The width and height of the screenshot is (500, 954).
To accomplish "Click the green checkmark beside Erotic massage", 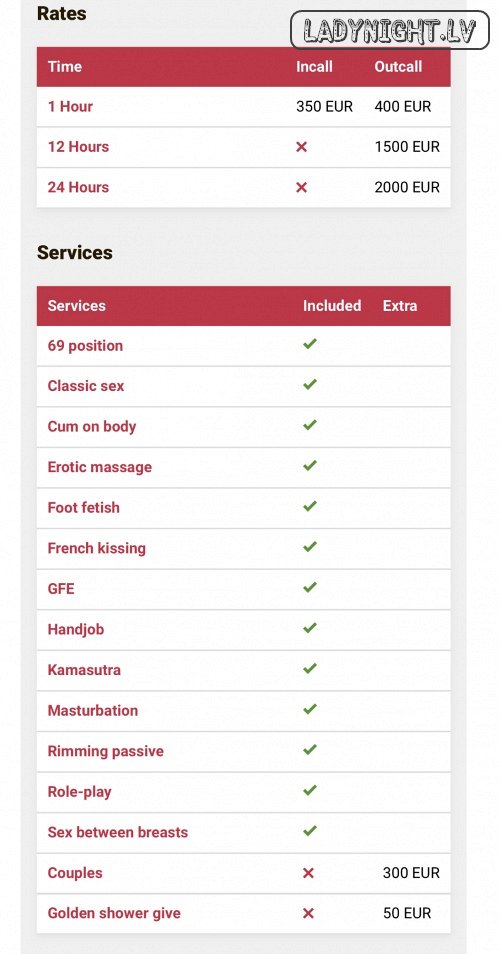I will [x=310, y=465].
